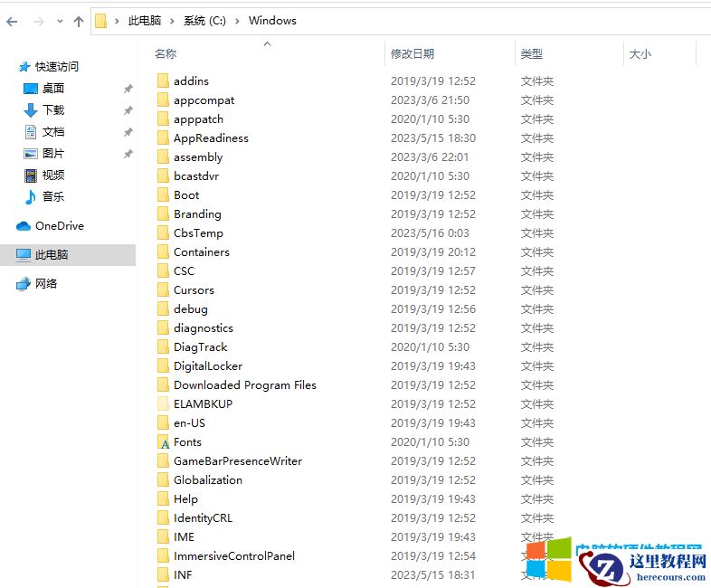711x588 pixels.
Task: Select the ImmersiveControlPanel folder name
Action: point(234,556)
